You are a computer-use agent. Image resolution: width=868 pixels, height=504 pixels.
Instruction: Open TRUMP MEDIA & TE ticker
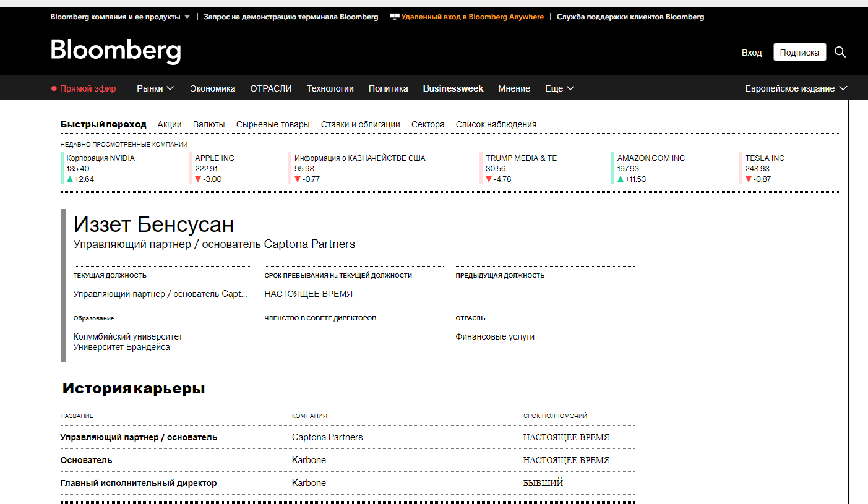(x=521, y=158)
